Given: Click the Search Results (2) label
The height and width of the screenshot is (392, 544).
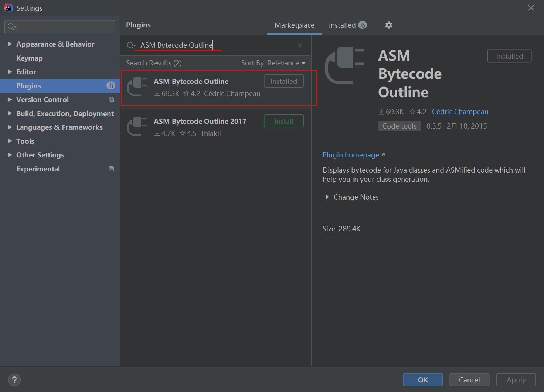Looking at the screenshot, I should (154, 63).
